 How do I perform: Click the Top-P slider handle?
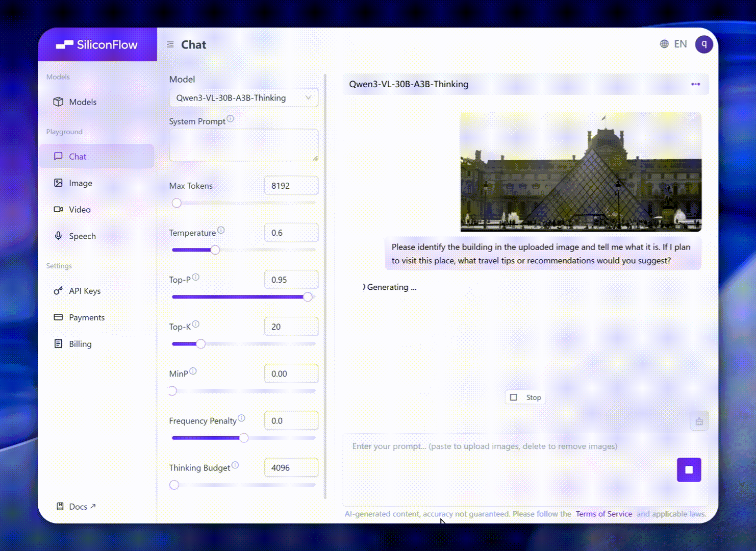point(308,297)
